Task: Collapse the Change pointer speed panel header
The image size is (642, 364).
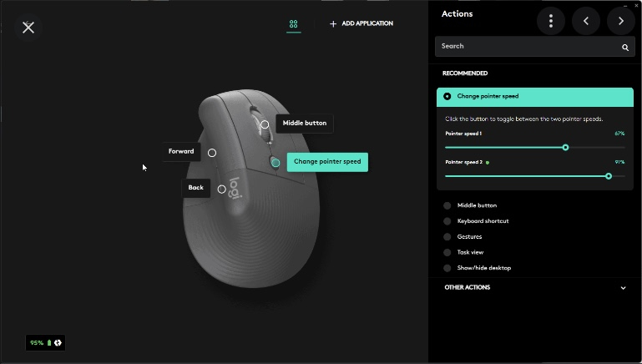Action: [x=535, y=97]
